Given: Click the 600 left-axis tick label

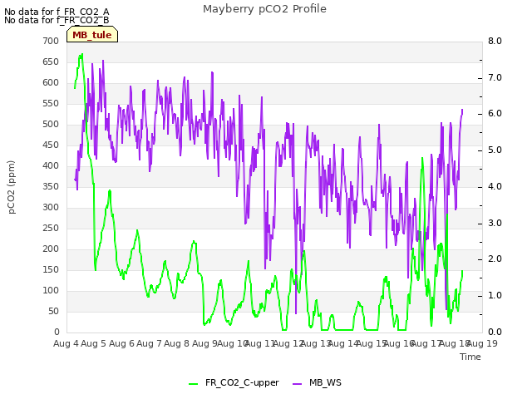Looking at the screenshot, I should click(x=51, y=83).
